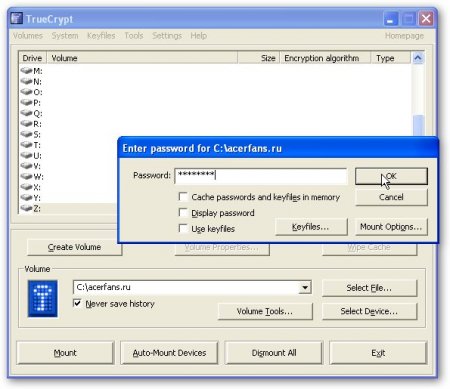
Task: Sort by the Type column header
Action: (x=391, y=58)
